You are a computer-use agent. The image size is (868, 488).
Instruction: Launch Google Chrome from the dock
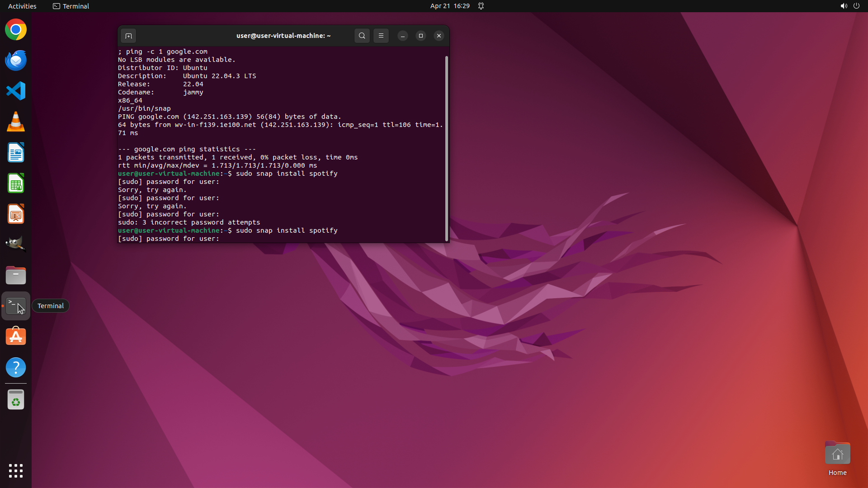tap(16, 30)
